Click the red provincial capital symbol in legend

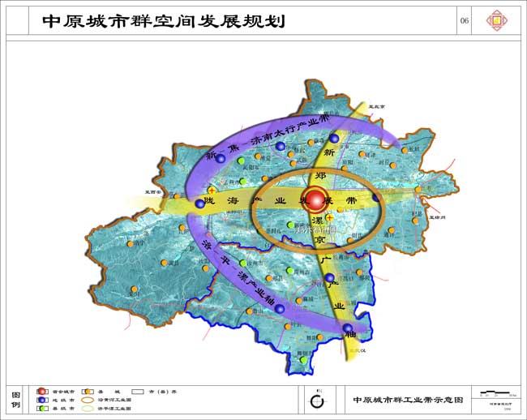click(x=41, y=392)
